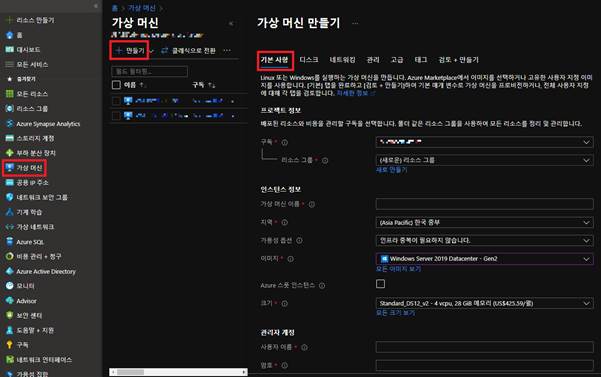Click the horizontal scrollbar under the VM list
Image resolution: width=601 pixels, height=377 pixels.
178,372
